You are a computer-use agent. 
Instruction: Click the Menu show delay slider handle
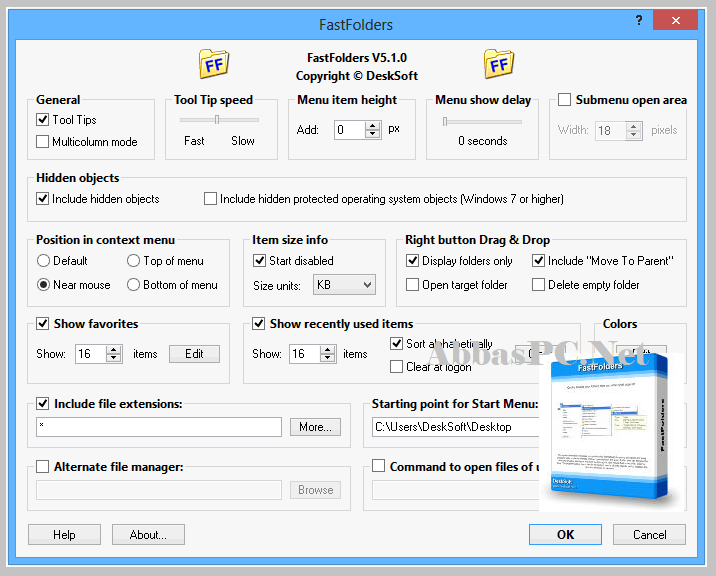(445, 122)
